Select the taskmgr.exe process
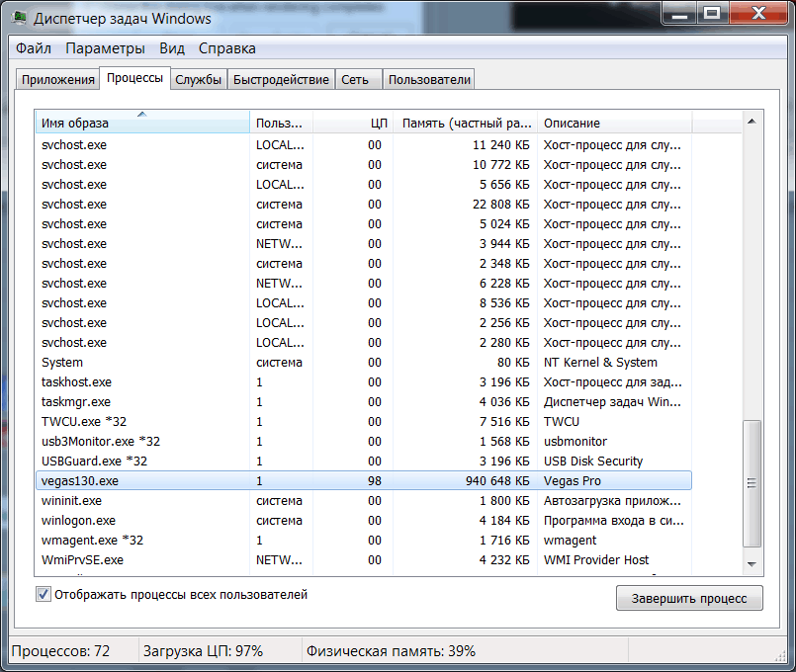The width and height of the screenshot is (796, 672). tap(364, 401)
